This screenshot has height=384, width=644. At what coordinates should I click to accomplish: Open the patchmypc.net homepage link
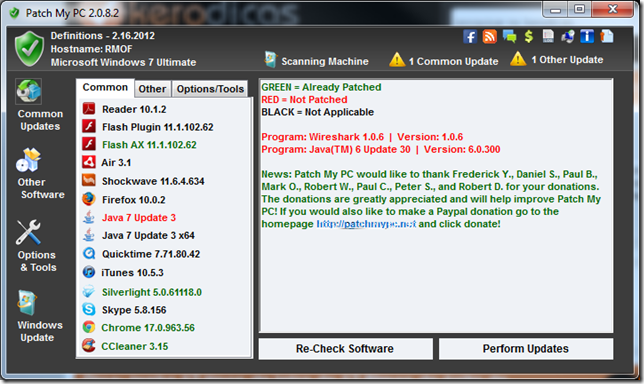(366, 224)
